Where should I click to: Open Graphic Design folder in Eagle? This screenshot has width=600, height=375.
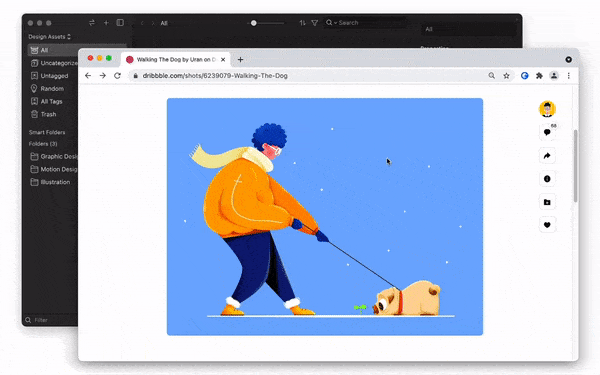[53, 157]
